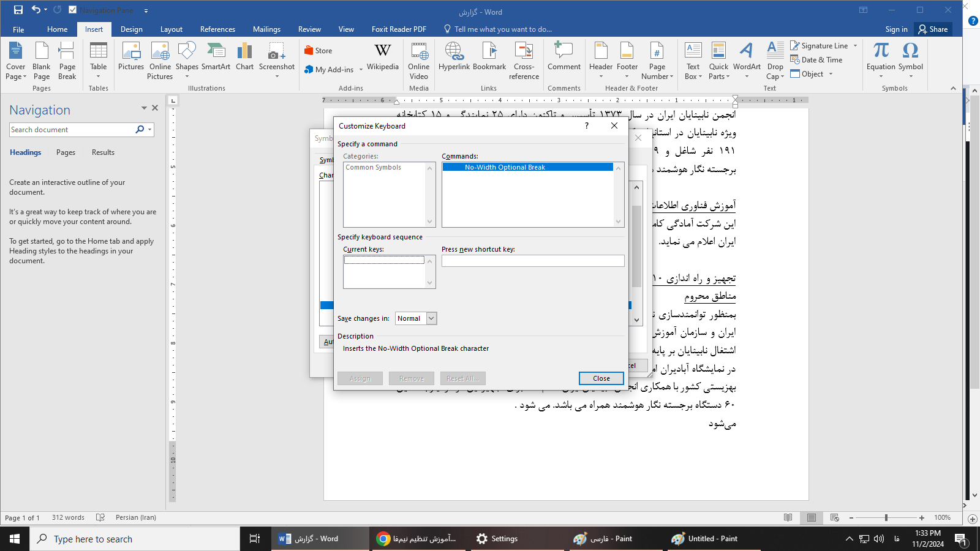Open the References tab
The width and height of the screenshot is (980, 551).
pyautogui.click(x=217, y=29)
